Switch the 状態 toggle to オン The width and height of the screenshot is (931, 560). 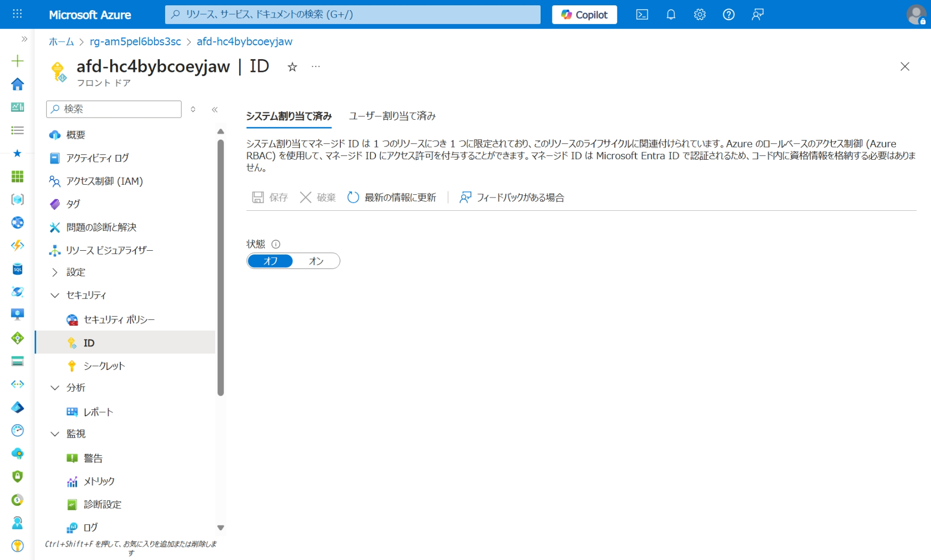pos(316,260)
